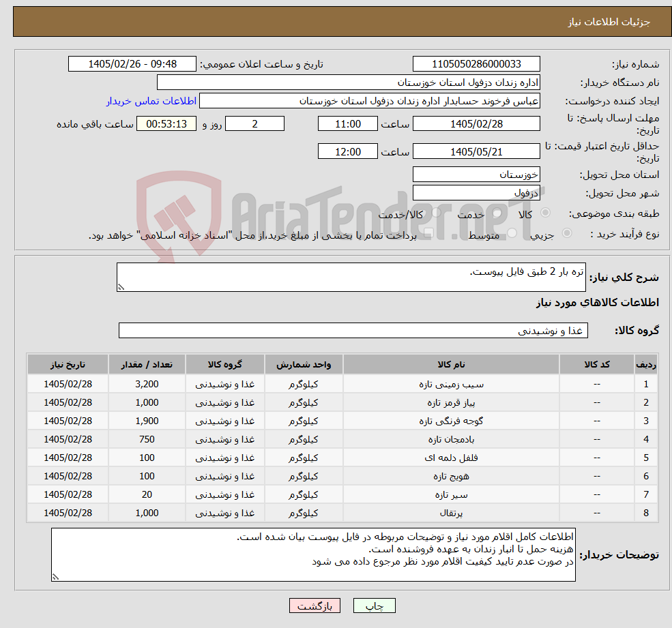The height and width of the screenshot is (628, 672).
Task: Click the response deadline date 1405/02/28 field
Action: [x=476, y=124]
